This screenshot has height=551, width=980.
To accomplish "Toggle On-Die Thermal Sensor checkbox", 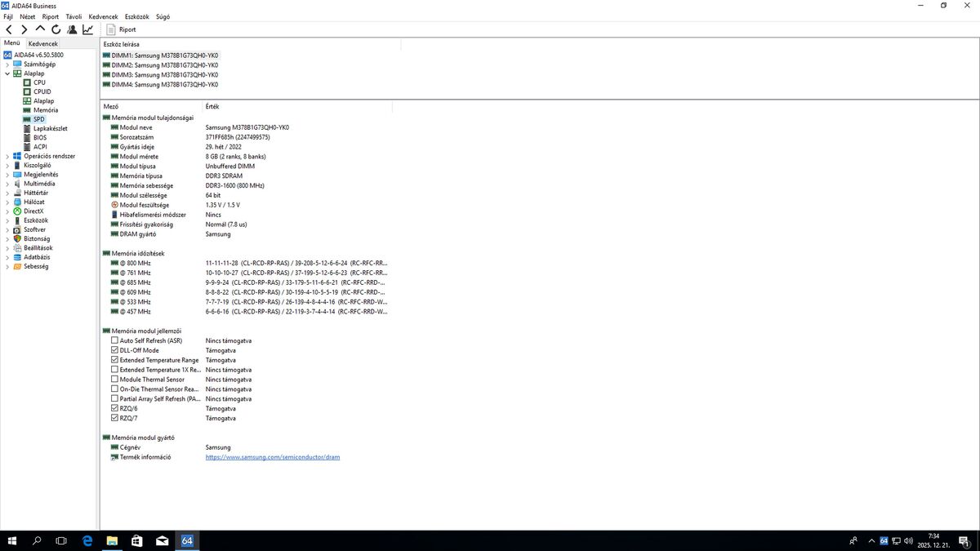I will [x=114, y=389].
